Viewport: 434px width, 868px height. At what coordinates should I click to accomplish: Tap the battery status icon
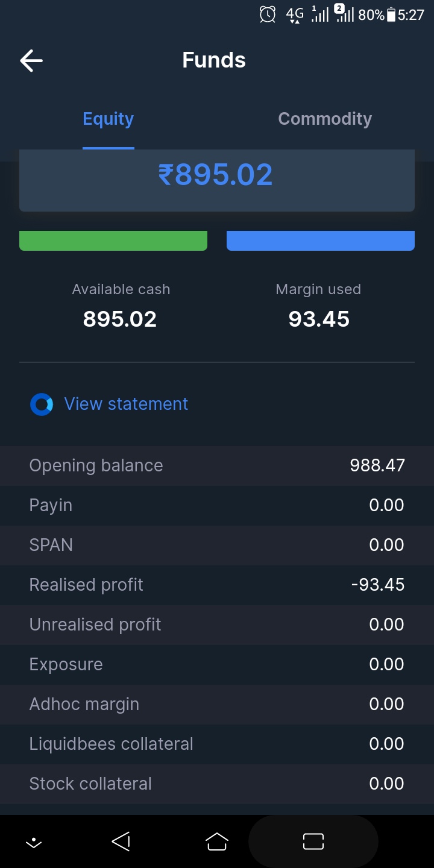coord(391,15)
